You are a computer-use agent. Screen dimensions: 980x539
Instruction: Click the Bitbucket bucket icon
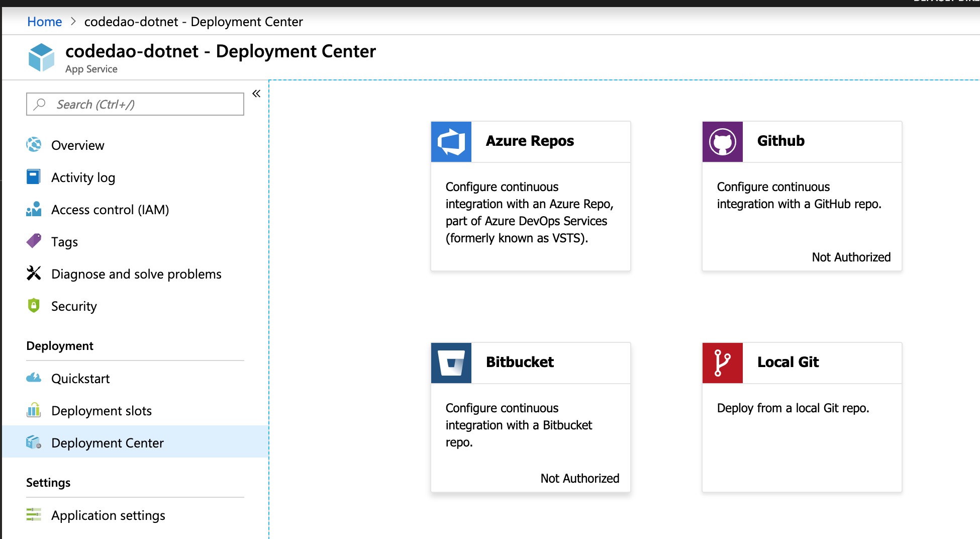451,363
